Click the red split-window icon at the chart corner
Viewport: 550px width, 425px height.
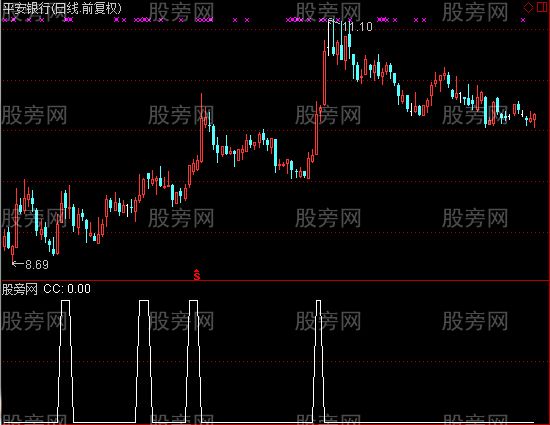pos(542,7)
